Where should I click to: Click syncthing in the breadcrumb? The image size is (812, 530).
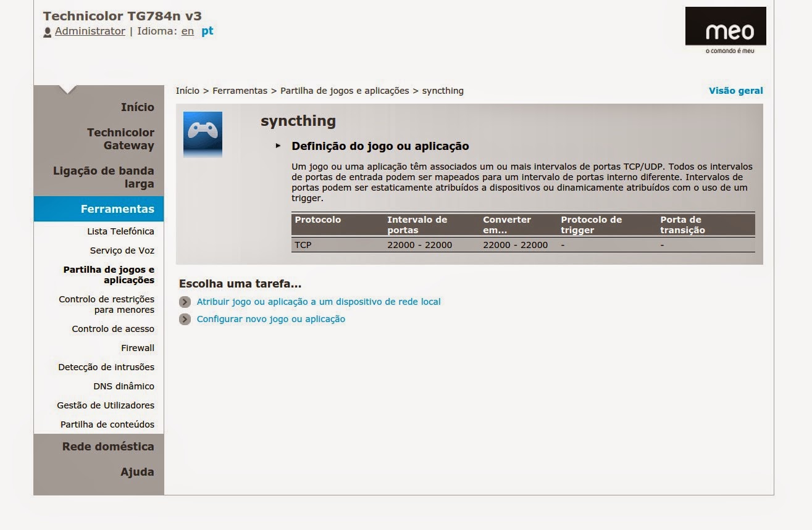pyautogui.click(x=443, y=91)
